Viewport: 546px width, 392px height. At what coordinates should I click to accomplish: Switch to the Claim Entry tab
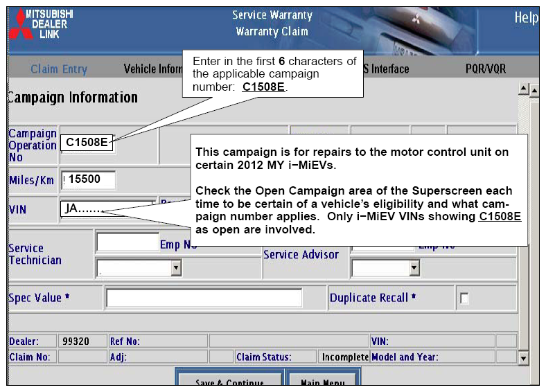click(x=59, y=69)
